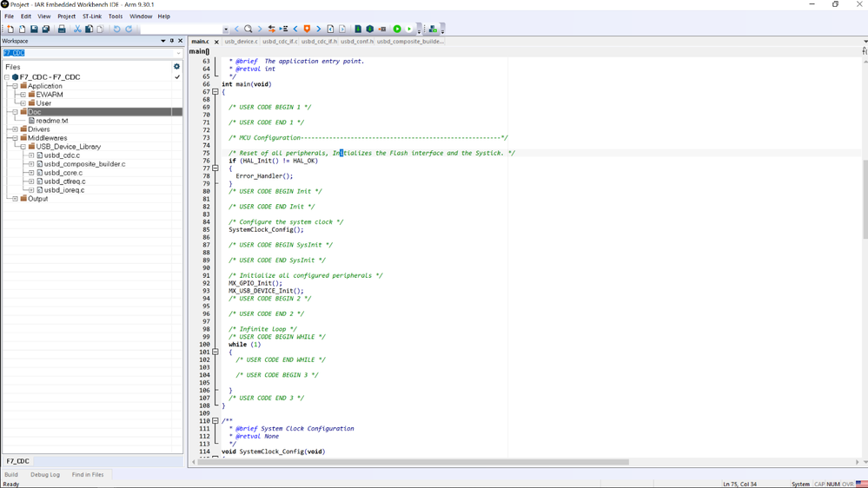Copy selection with the Copy icon
The height and width of the screenshot is (488, 868).
point(89,29)
